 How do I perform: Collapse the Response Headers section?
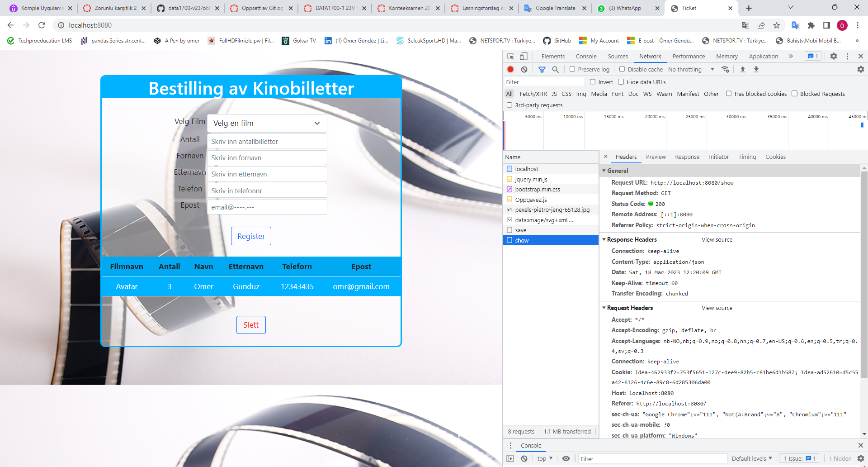tap(604, 239)
